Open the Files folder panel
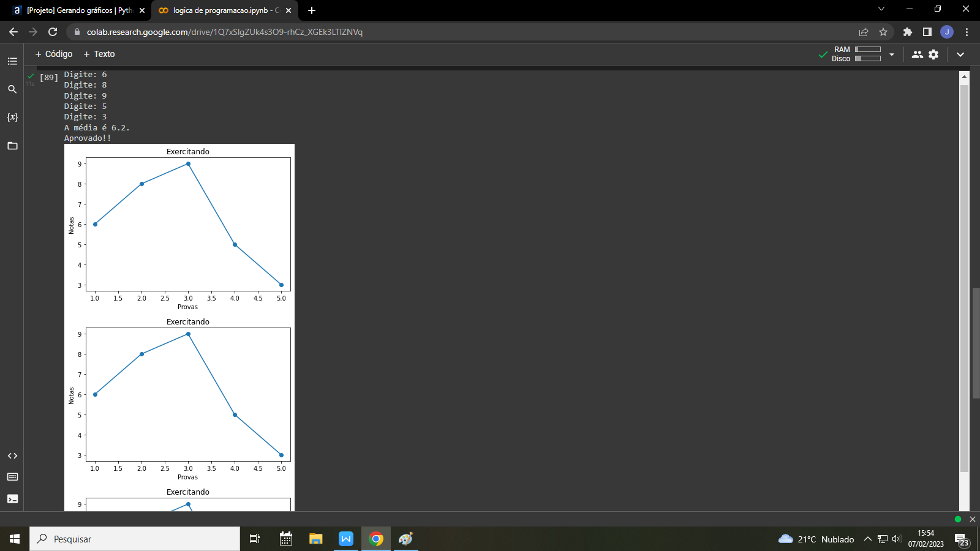 (x=12, y=146)
